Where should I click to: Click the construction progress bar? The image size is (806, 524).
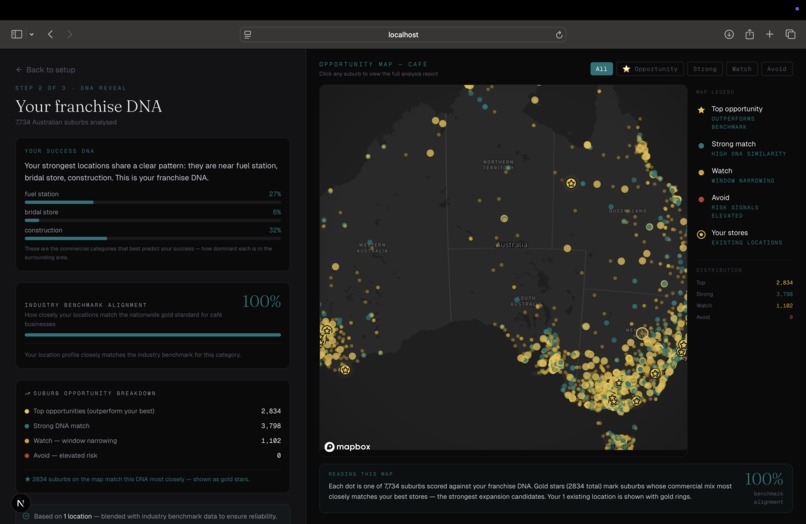tap(153, 239)
